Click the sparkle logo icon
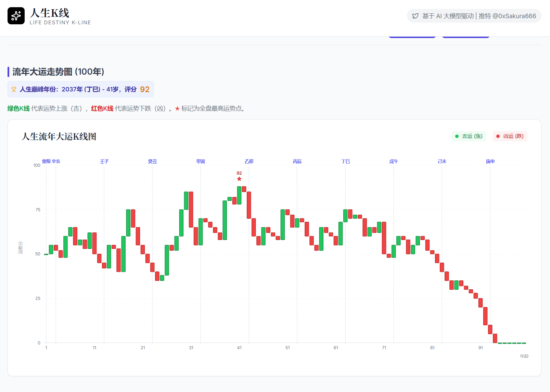Screen dimensions: 550x392 16,16
